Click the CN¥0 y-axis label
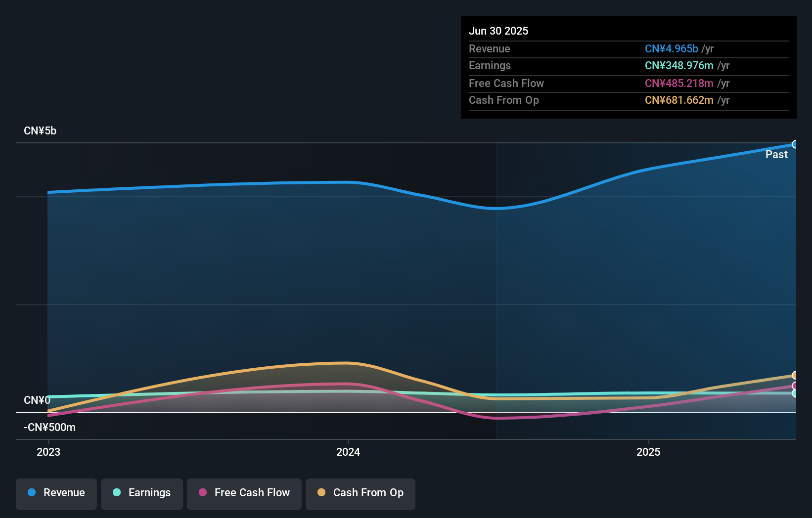 coord(37,400)
